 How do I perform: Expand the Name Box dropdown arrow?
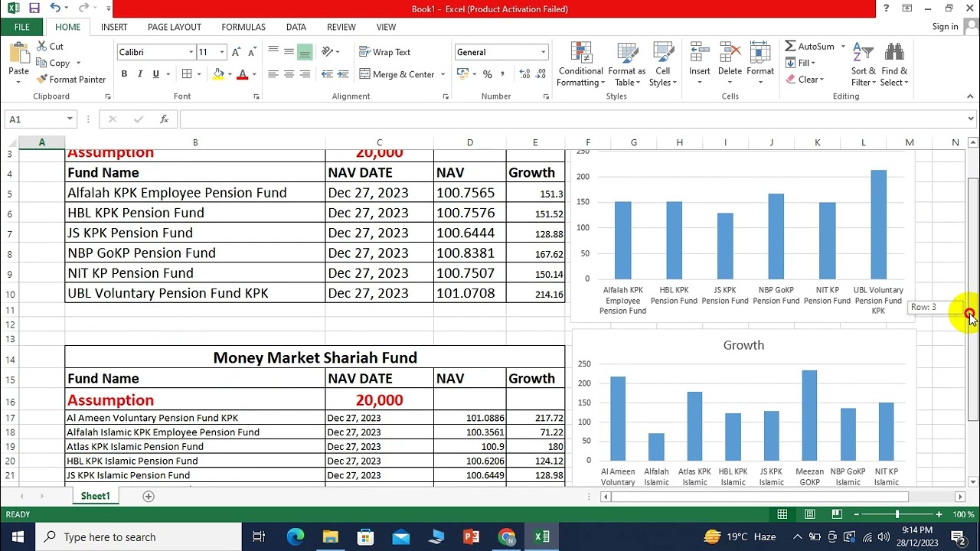pyautogui.click(x=70, y=119)
